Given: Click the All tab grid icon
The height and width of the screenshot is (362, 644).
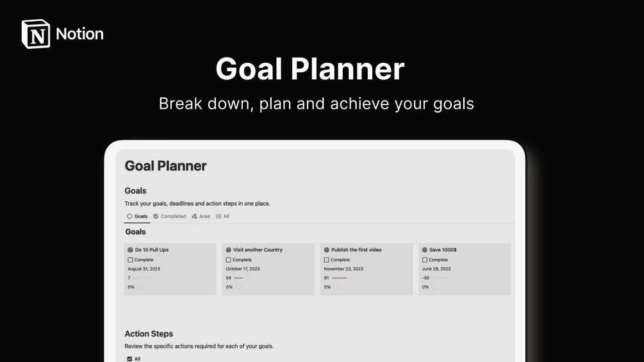Looking at the screenshot, I should (x=219, y=217).
